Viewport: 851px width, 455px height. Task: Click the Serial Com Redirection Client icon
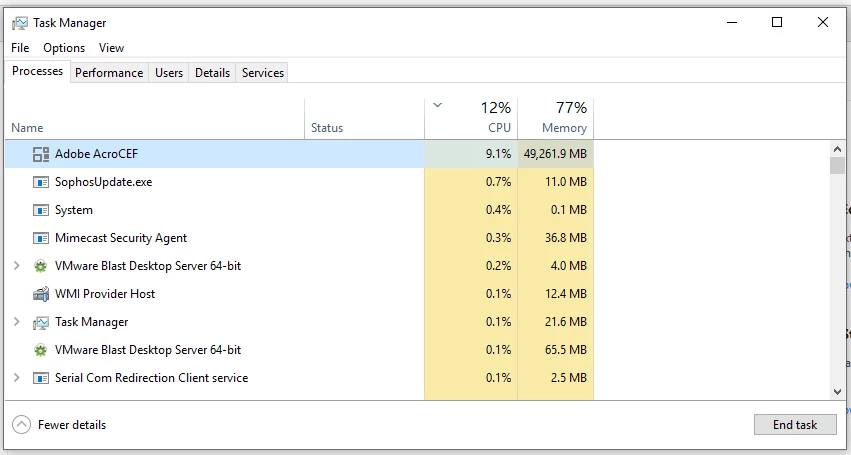pos(41,378)
